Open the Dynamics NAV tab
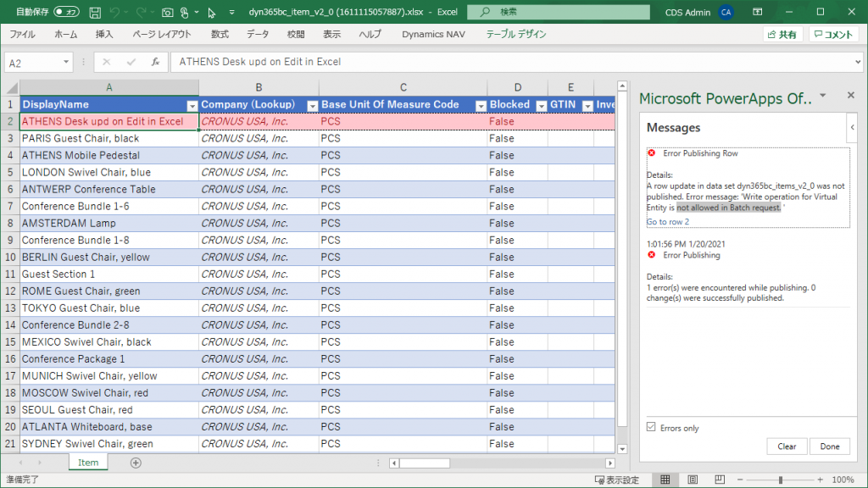868x488 pixels. point(433,34)
